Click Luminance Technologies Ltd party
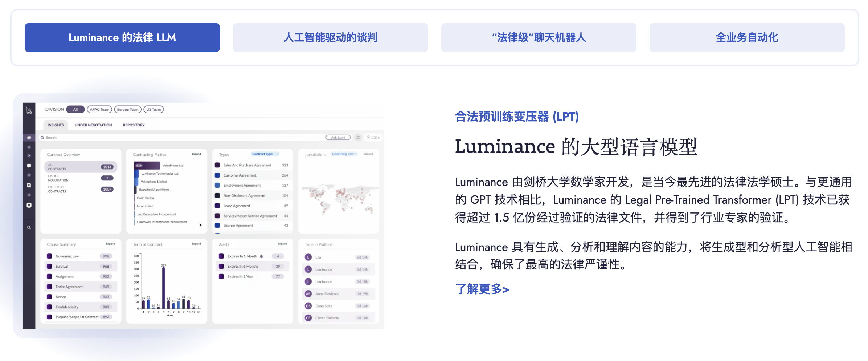The image size is (868, 361). click(x=160, y=174)
